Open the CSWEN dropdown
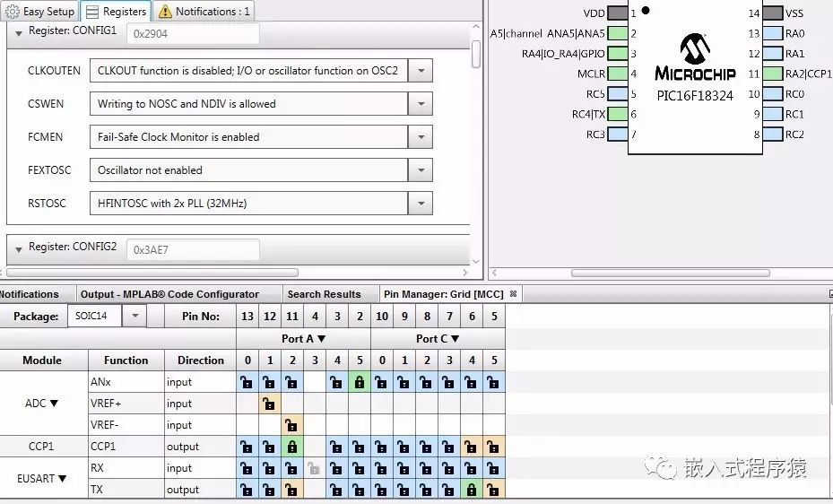The image size is (833, 504). [x=421, y=103]
